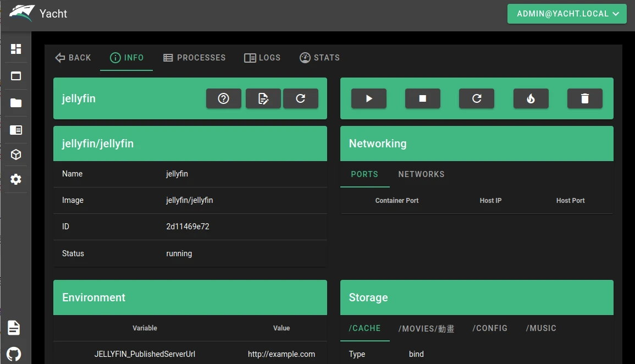Open the Logs tab
Viewport: 635px width, 364px height.
[262, 58]
